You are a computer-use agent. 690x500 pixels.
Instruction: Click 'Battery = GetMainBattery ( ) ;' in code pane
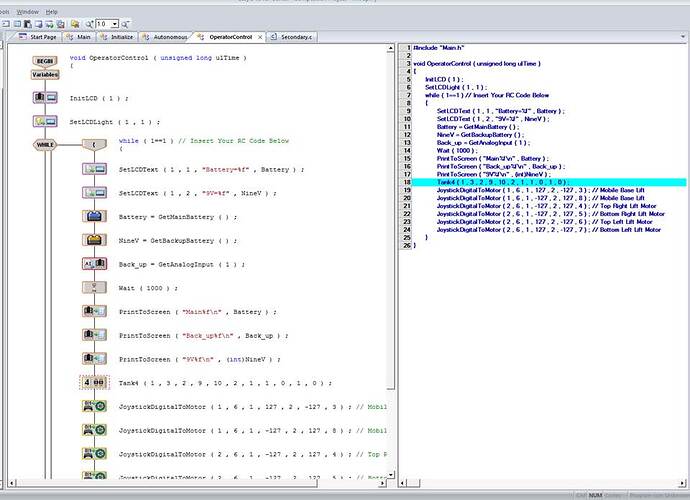(x=478, y=127)
